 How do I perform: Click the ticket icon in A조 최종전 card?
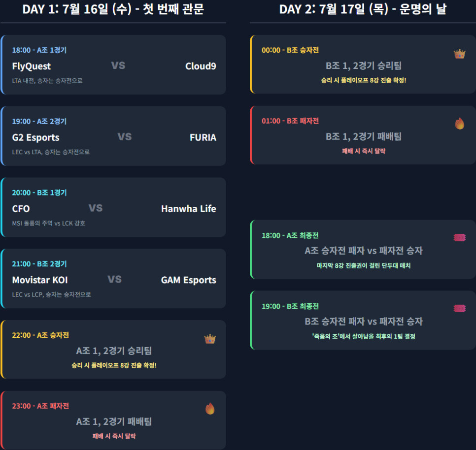pos(459,238)
